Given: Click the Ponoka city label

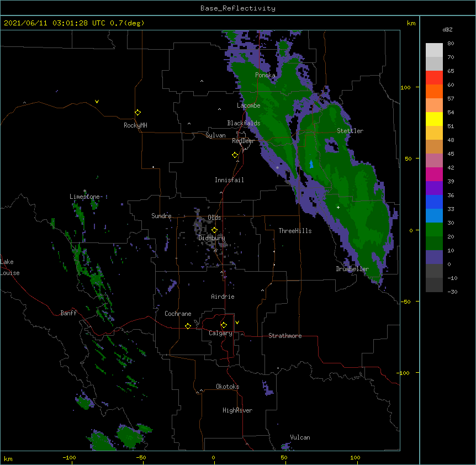Looking at the screenshot, I should pyautogui.click(x=265, y=75).
